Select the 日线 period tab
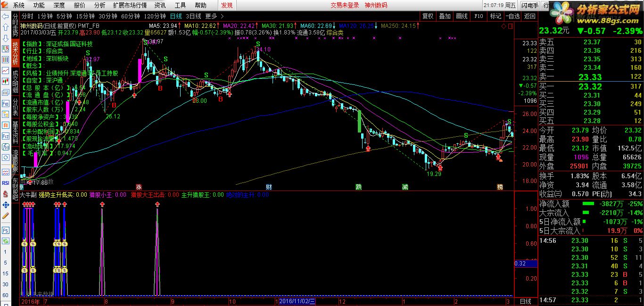 pos(175,16)
